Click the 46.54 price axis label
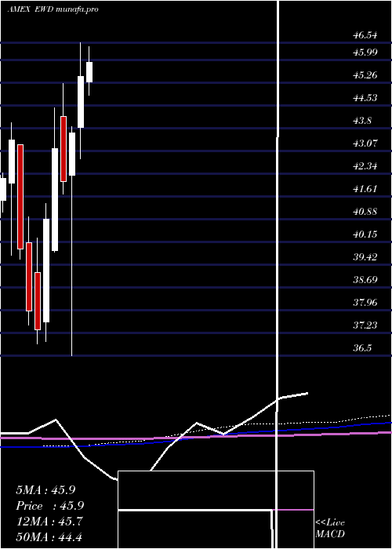This screenshot has height=549, width=392. point(365,35)
